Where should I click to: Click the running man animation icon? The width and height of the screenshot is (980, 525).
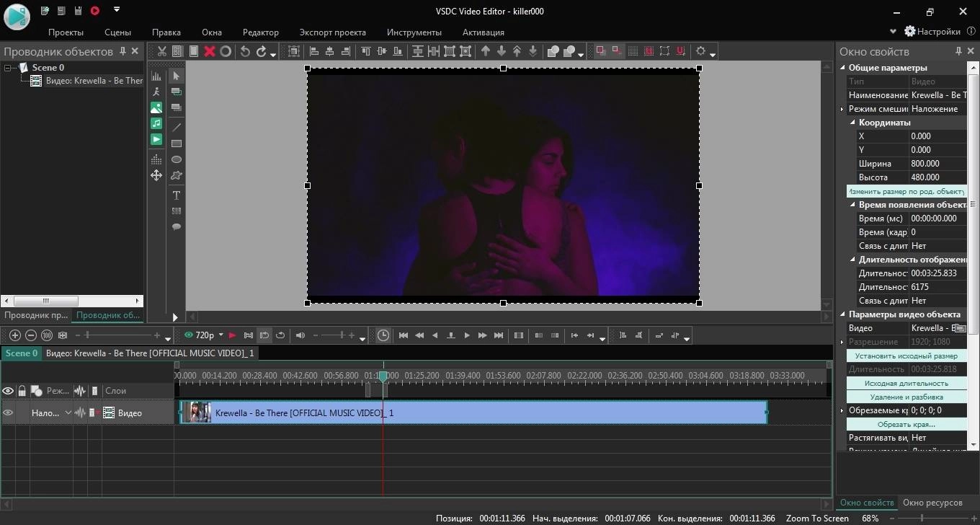pyautogui.click(x=156, y=92)
